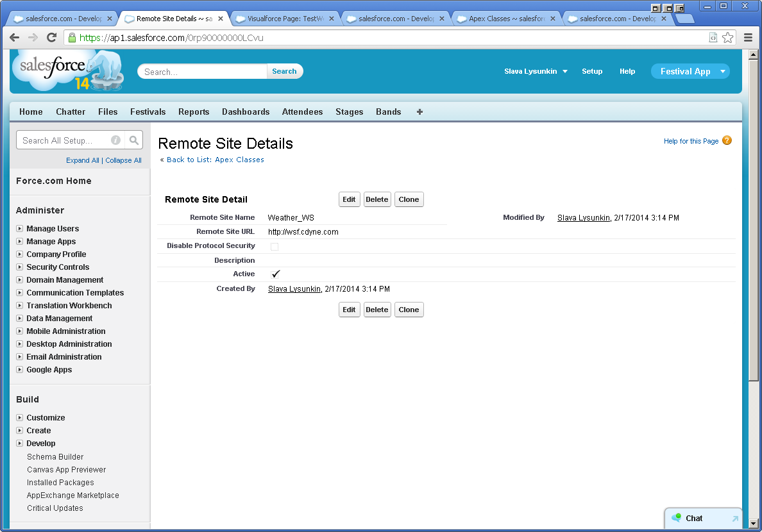Click the Setup link in header

[x=592, y=71]
